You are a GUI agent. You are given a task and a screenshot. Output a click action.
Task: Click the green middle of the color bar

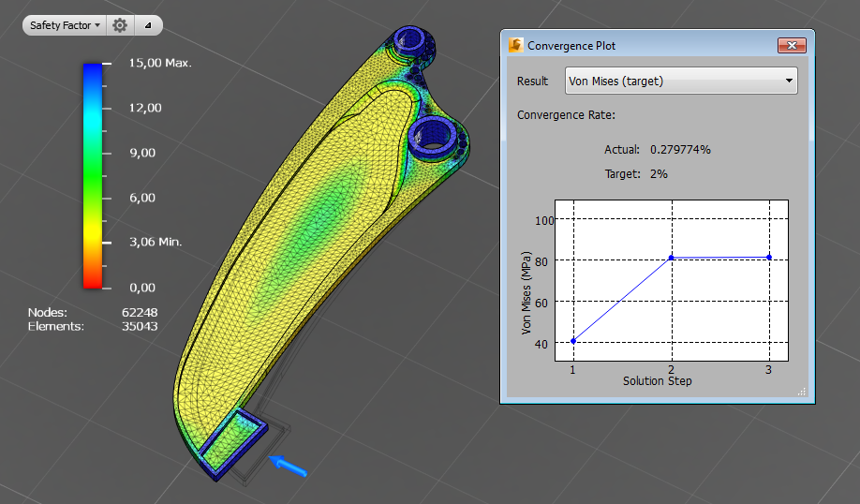(93, 175)
